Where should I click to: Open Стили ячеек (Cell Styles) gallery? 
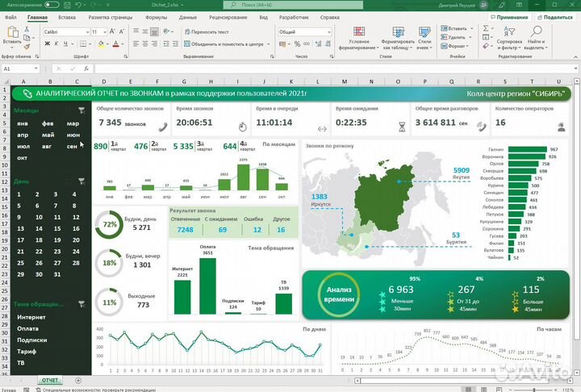[x=424, y=39]
